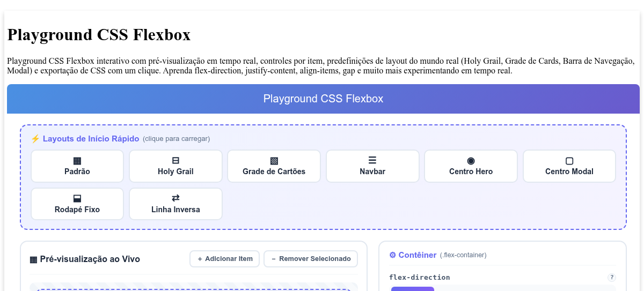Load the Grade de Cartões preset
Image resolution: width=644 pixels, height=291 pixels.
pos(274,166)
